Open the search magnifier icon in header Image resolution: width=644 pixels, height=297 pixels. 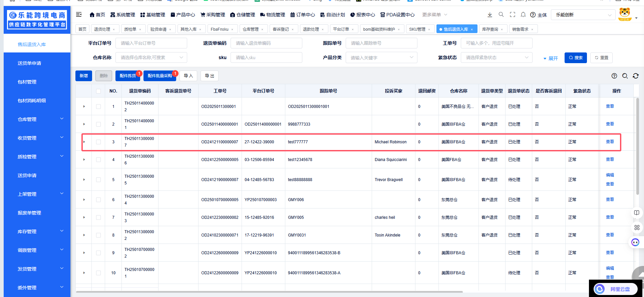point(501,15)
